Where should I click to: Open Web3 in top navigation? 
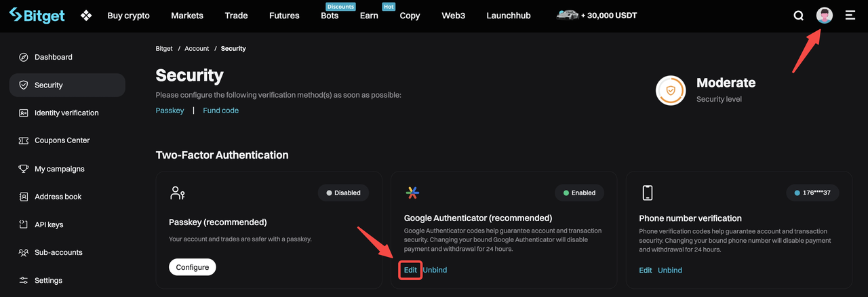[453, 16]
